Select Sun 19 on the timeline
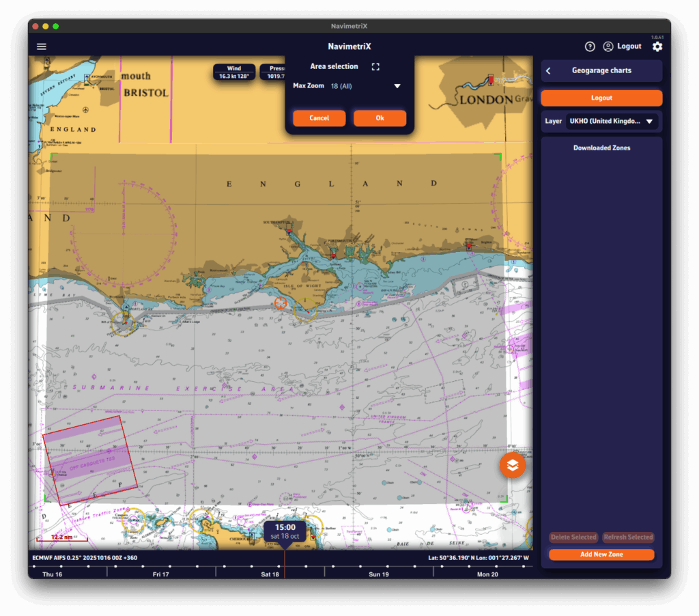Image resolution: width=699 pixels, height=616 pixels. (378, 574)
